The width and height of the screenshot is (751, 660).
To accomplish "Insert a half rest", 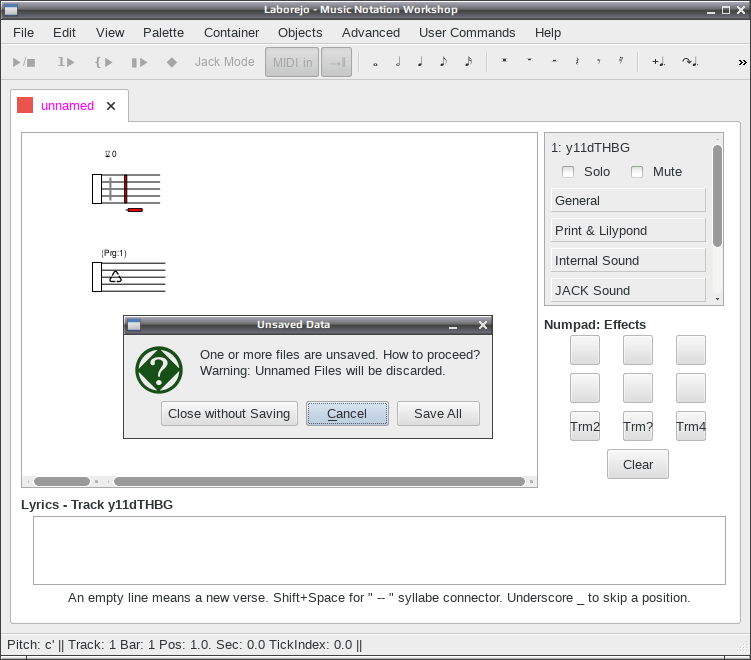I will click(x=554, y=61).
